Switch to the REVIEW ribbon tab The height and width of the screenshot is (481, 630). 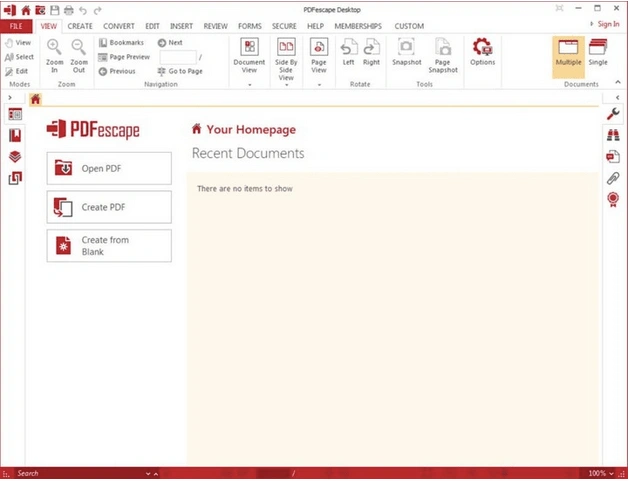coord(215,26)
